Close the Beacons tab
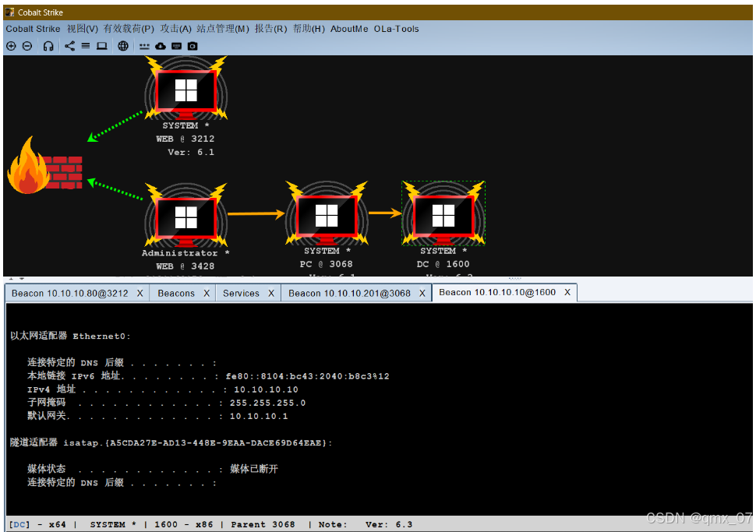Image resolution: width=756 pixels, height=532 pixels. [x=207, y=294]
